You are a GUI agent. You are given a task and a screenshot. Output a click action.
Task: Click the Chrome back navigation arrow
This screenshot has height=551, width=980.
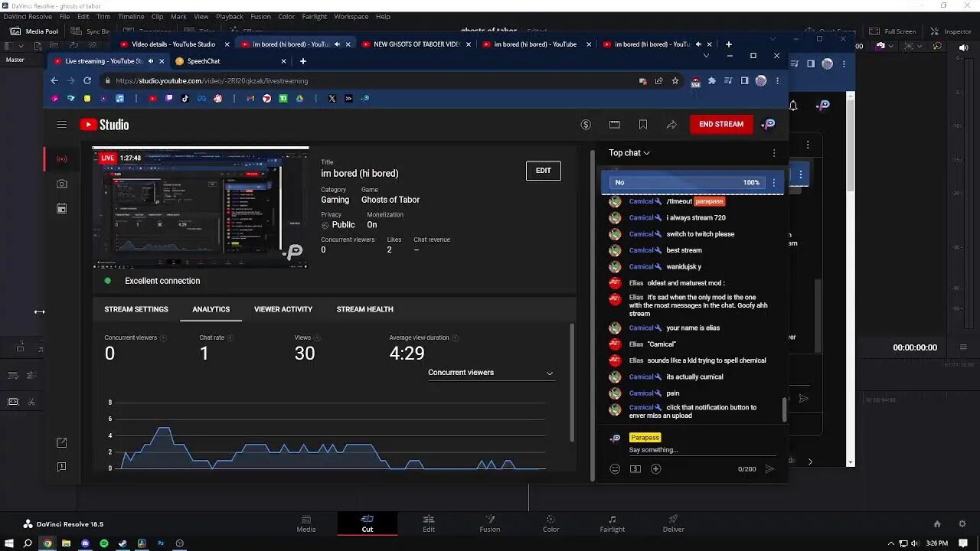54,80
